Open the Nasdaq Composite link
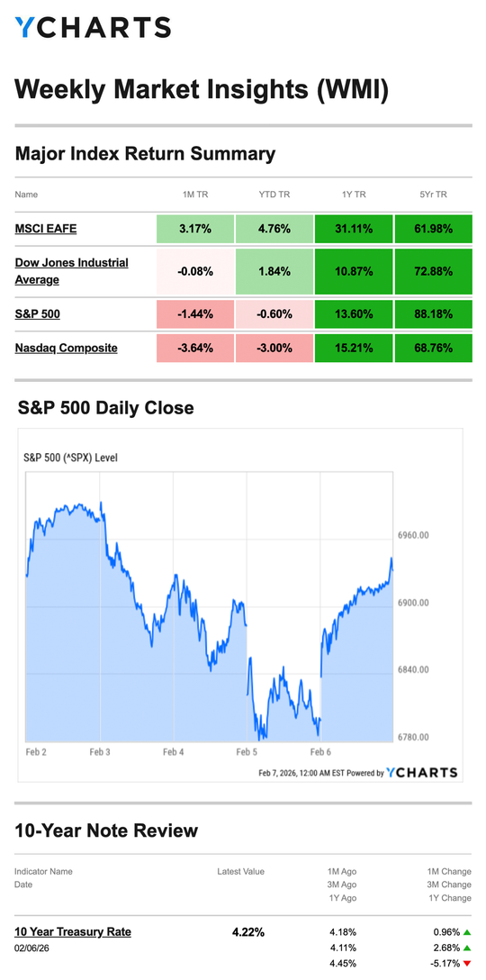This screenshot has height=980, width=486. tap(67, 348)
